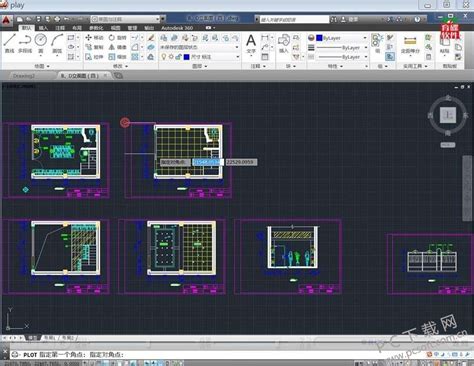Viewport: 474px width, 366px height.
Task: Click the Table tool icon in annotation panel
Action: click(265, 57)
